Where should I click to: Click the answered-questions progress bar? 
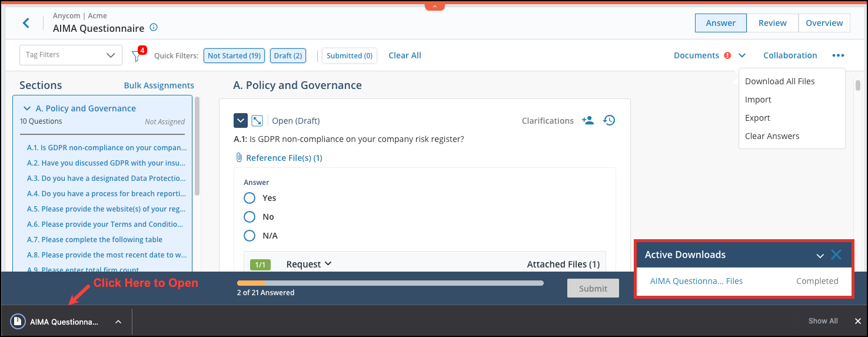390,283
